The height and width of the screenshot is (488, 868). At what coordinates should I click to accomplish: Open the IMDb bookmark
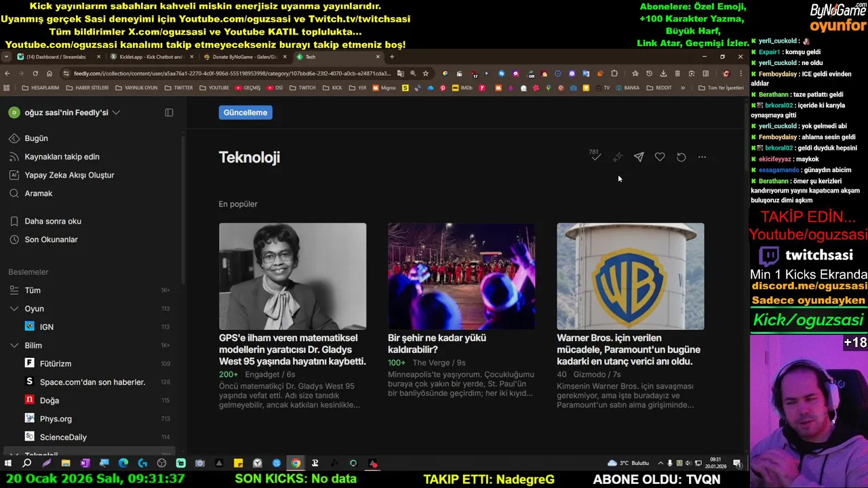pos(462,88)
